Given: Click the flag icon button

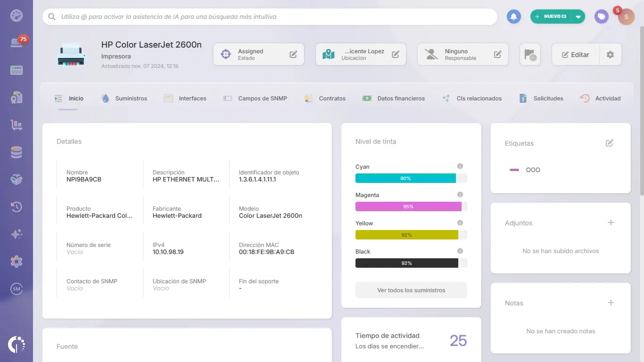Looking at the screenshot, I should [x=530, y=54].
